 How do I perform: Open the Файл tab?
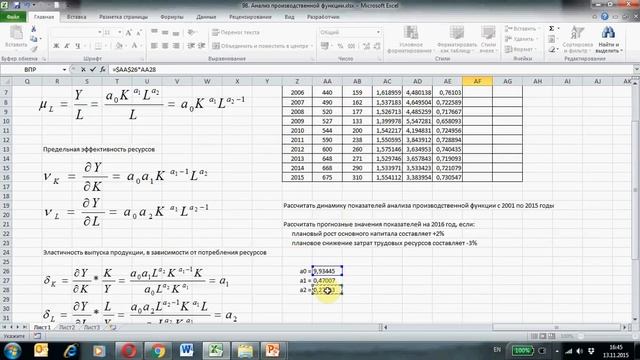[13, 17]
